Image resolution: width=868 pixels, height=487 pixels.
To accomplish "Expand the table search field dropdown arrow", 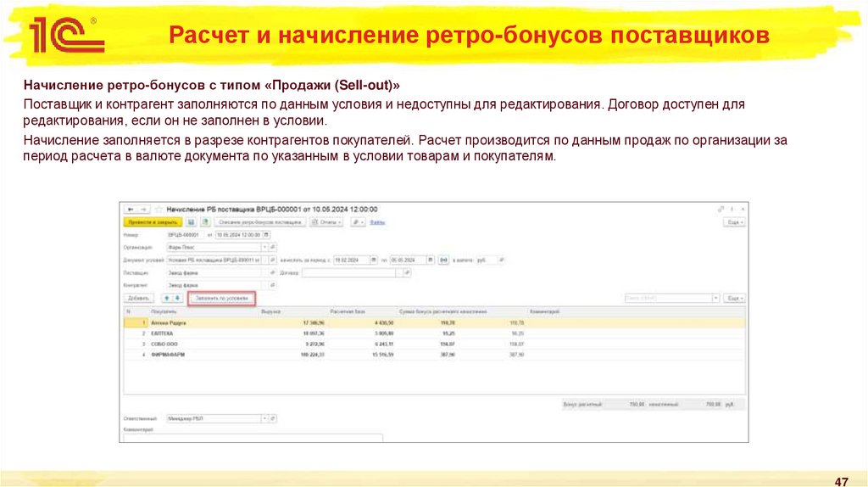I will coord(715,298).
